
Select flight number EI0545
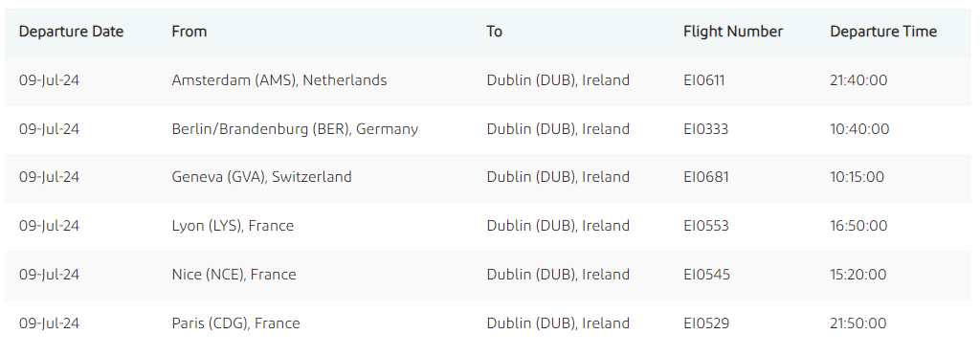pos(707,275)
